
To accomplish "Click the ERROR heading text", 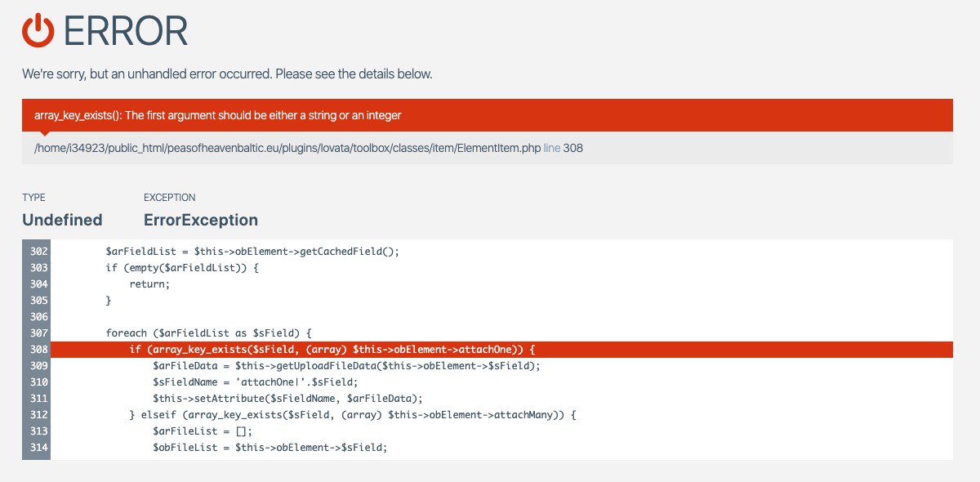I will coord(125,31).
